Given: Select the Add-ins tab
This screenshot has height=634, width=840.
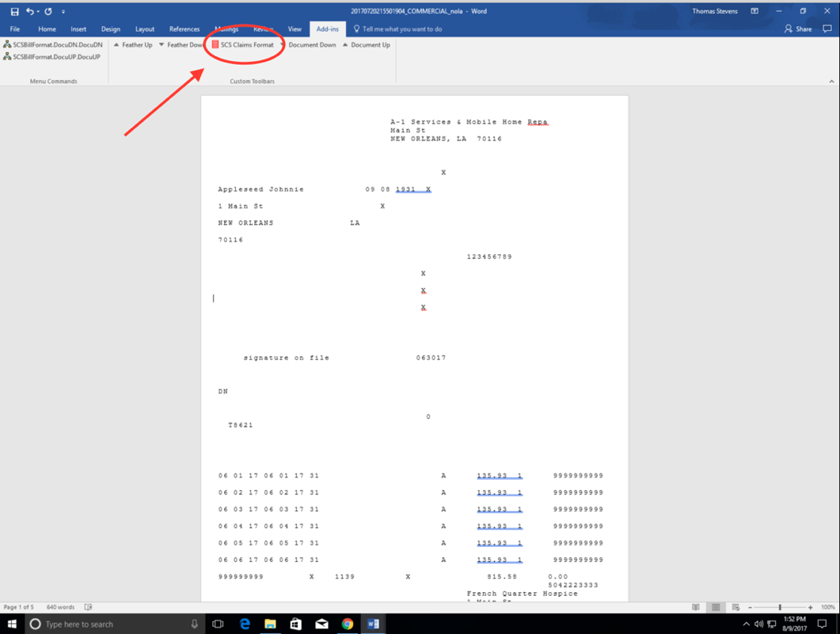Looking at the screenshot, I should (327, 29).
